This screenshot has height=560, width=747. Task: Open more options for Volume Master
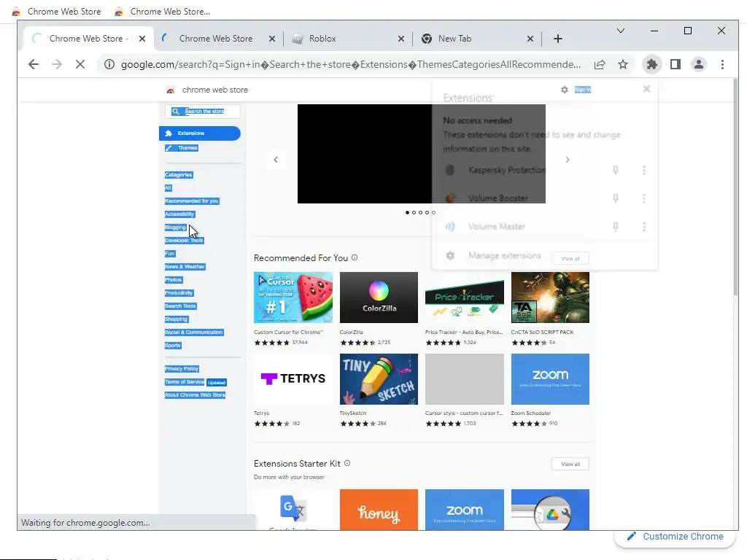pyautogui.click(x=644, y=227)
